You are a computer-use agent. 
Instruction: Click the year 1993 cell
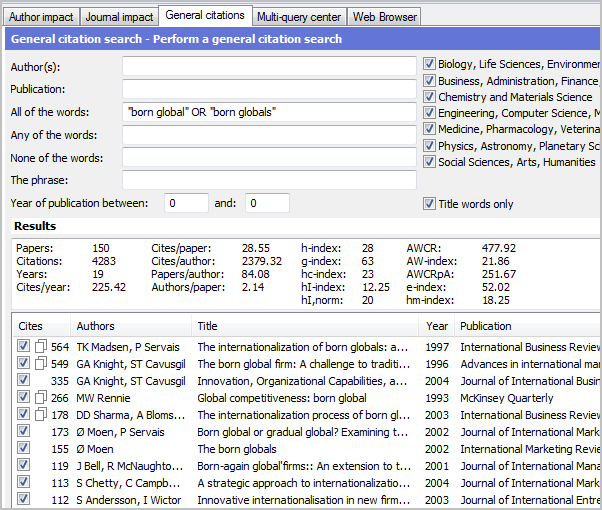pyautogui.click(x=437, y=398)
